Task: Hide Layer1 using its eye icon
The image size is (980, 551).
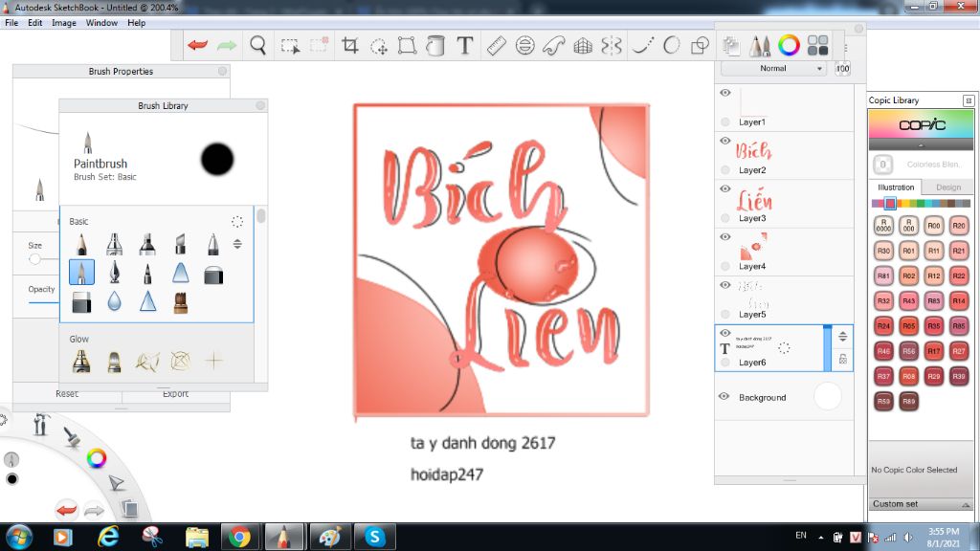Action: (725, 93)
